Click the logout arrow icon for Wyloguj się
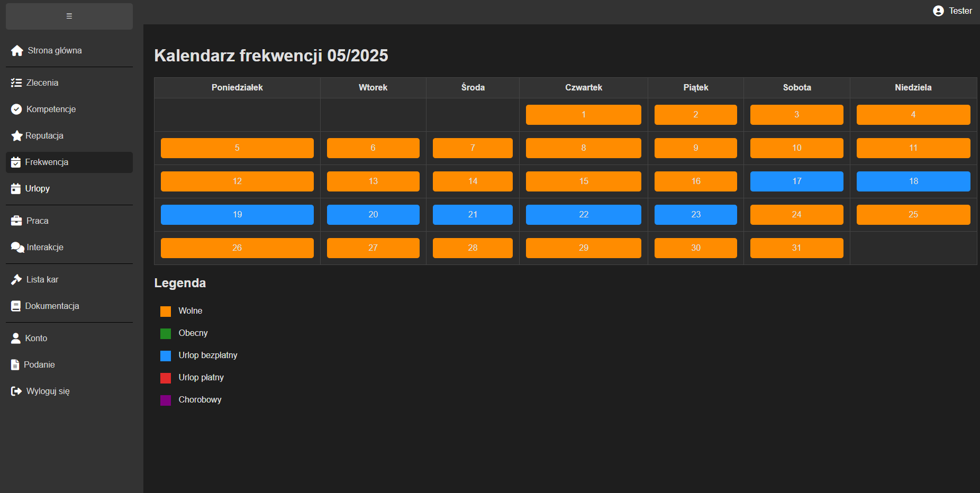This screenshot has width=980, height=493. (x=16, y=391)
